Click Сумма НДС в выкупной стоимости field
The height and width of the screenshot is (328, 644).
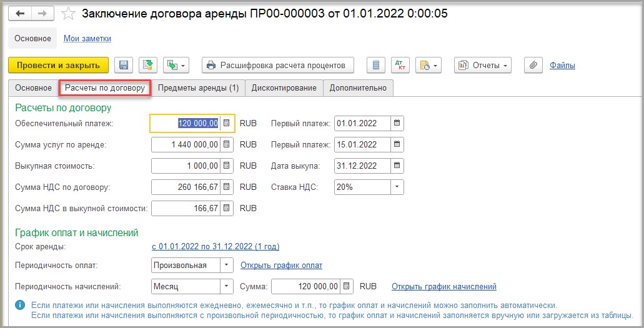[186, 209]
